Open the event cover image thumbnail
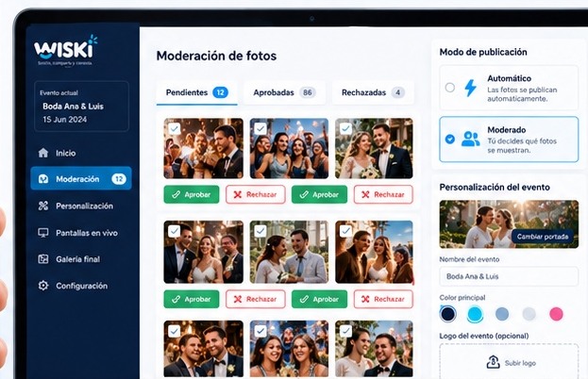The image size is (588, 379). point(509,224)
